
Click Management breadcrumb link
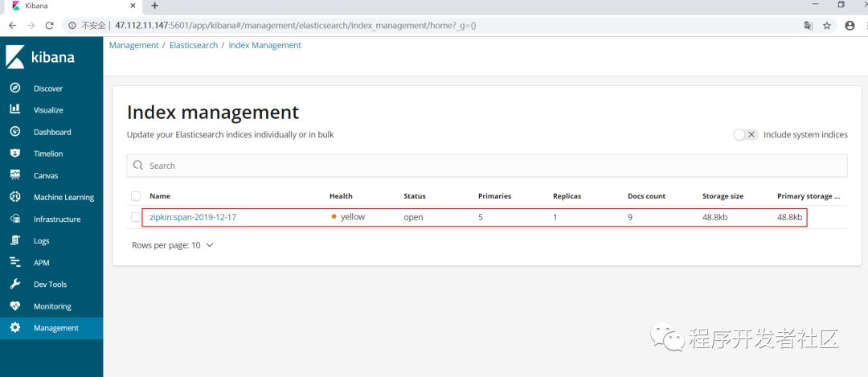pos(134,45)
